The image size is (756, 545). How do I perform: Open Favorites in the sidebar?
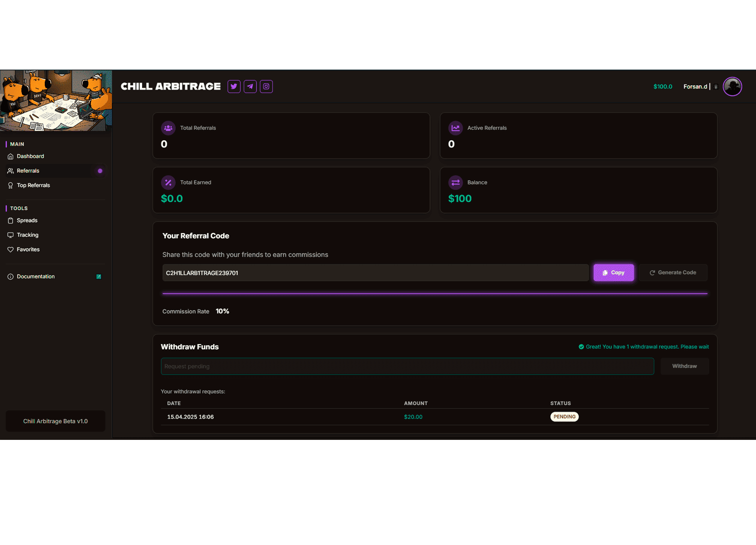(28, 250)
